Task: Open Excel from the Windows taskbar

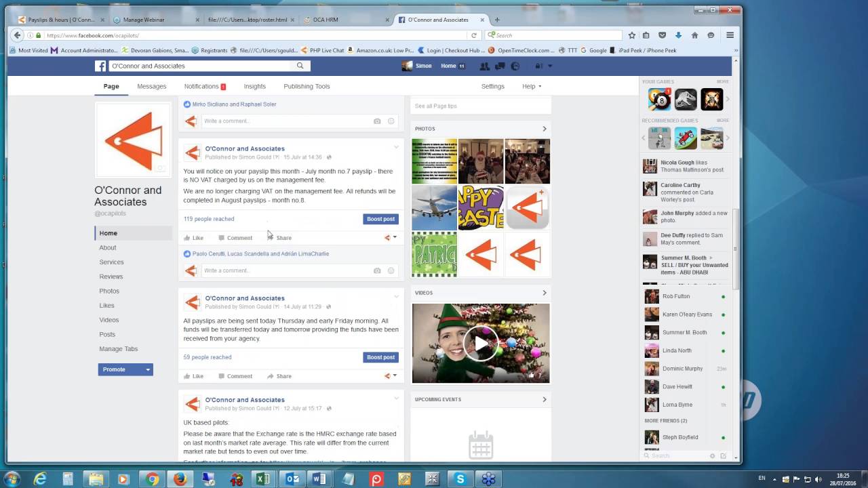Action: (264, 479)
